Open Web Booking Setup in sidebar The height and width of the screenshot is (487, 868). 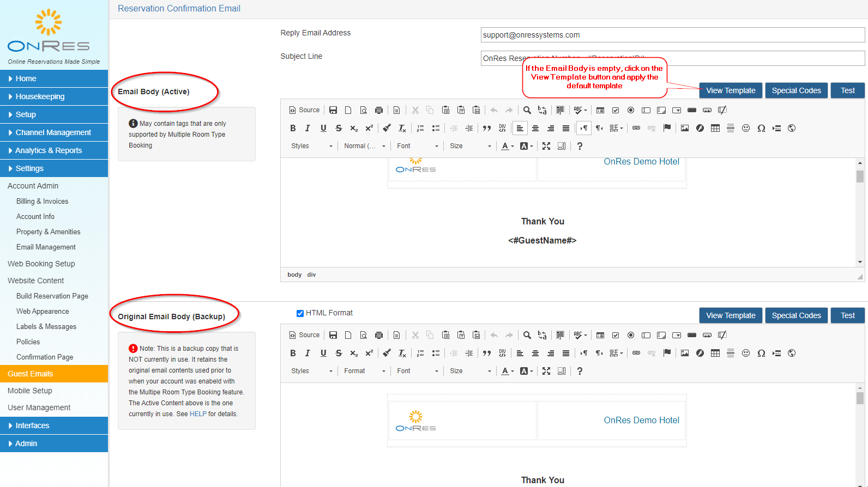41,264
